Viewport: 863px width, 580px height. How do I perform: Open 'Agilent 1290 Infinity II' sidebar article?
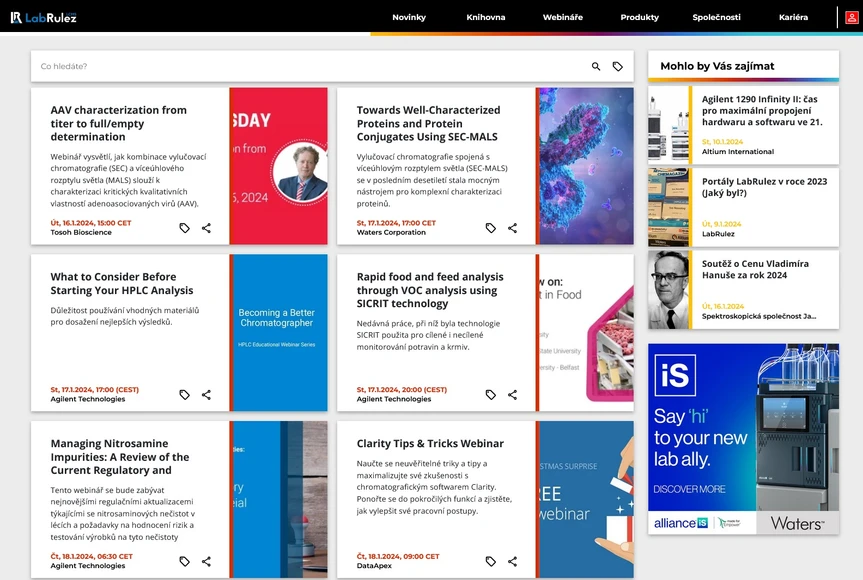[762, 111]
